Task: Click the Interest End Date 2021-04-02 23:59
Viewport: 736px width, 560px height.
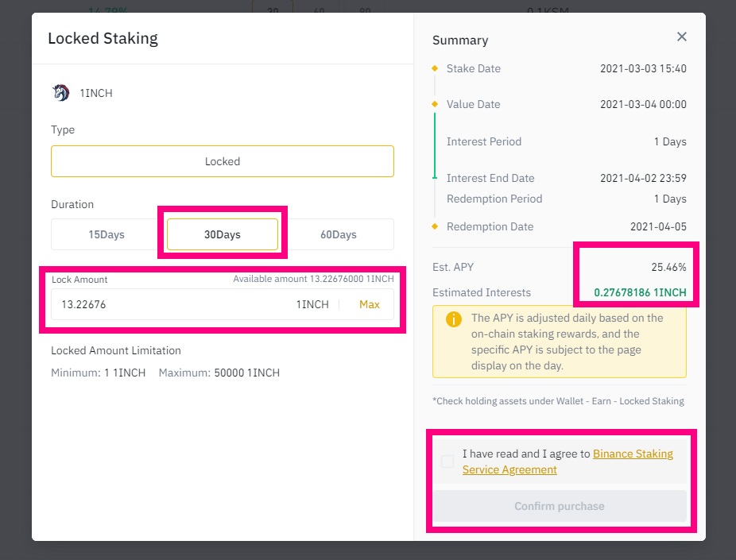Action: click(643, 178)
